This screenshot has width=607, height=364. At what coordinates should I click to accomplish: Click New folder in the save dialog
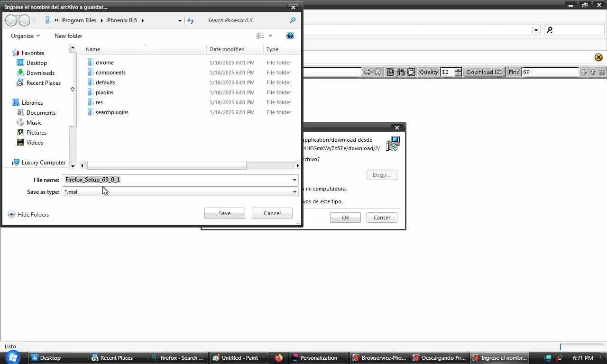pyautogui.click(x=68, y=36)
